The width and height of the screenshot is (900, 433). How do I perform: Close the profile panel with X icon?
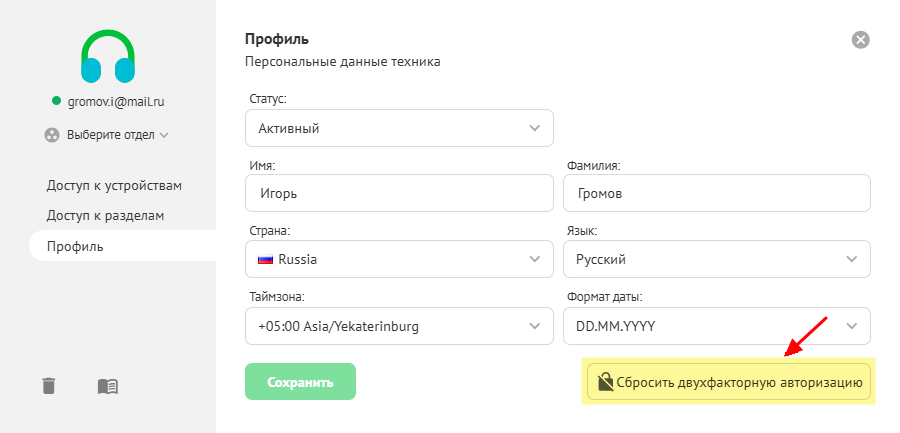point(860,40)
